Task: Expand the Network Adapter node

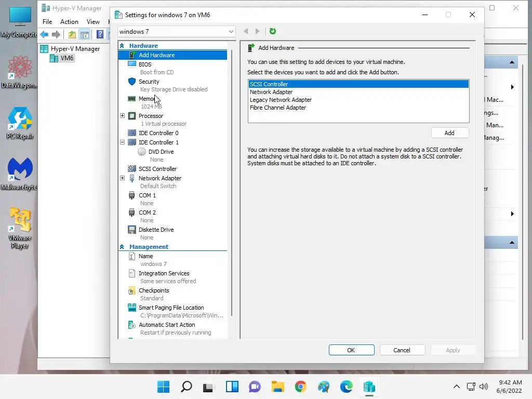Action: [123, 178]
